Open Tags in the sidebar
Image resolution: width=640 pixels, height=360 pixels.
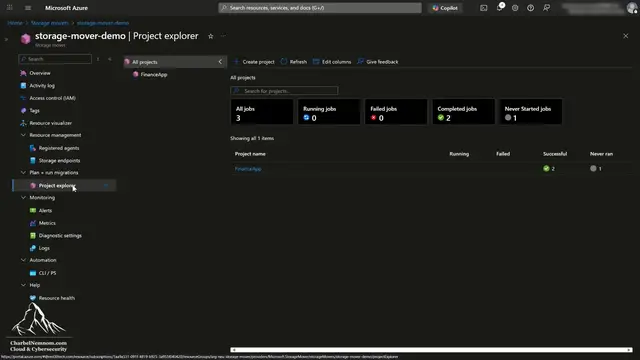click(34, 111)
